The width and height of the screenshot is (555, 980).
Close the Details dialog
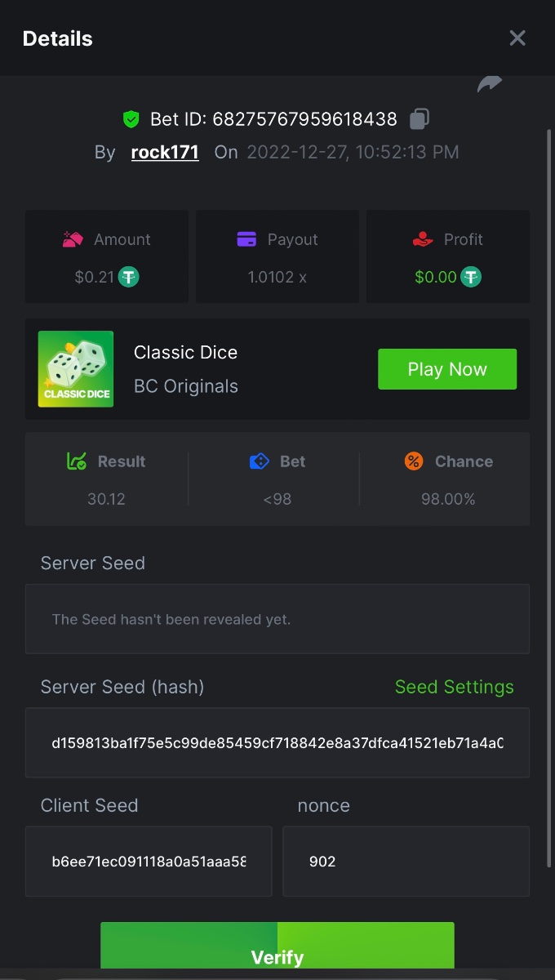pyautogui.click(x=517, y=38)
